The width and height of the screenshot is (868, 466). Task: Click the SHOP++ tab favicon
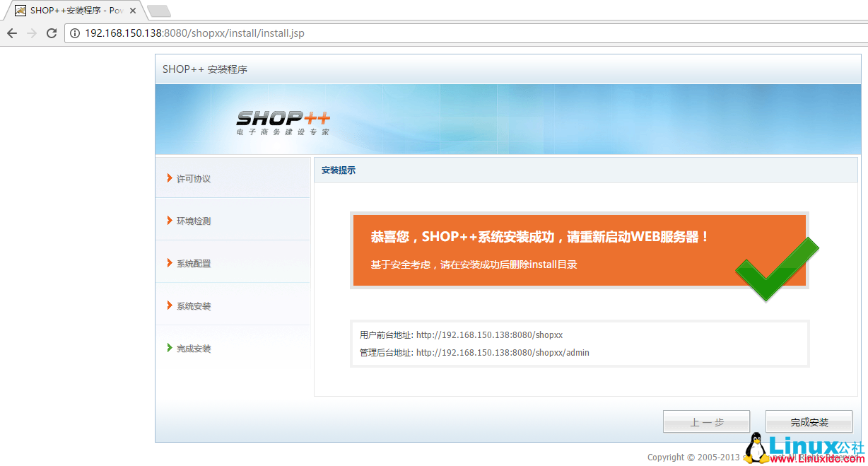20,11
